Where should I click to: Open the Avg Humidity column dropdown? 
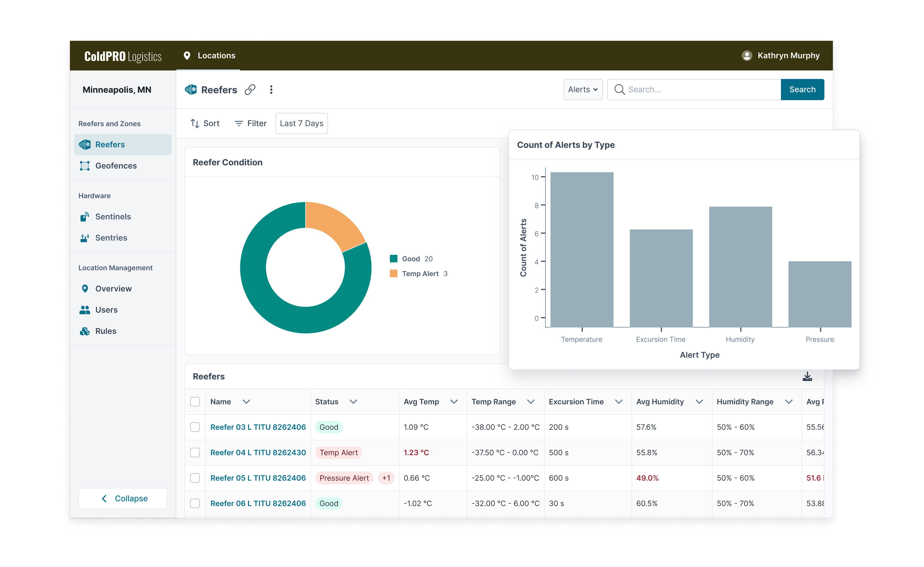(x=699, y=401)
